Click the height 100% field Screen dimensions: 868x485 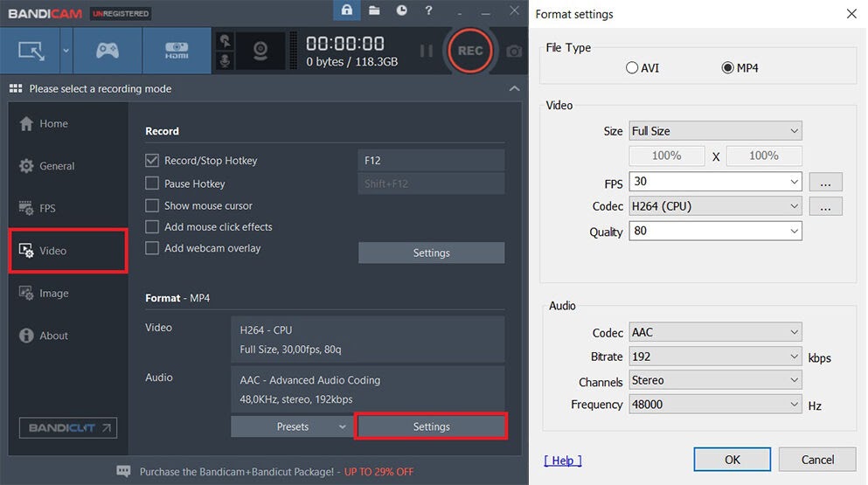[764, 156]
